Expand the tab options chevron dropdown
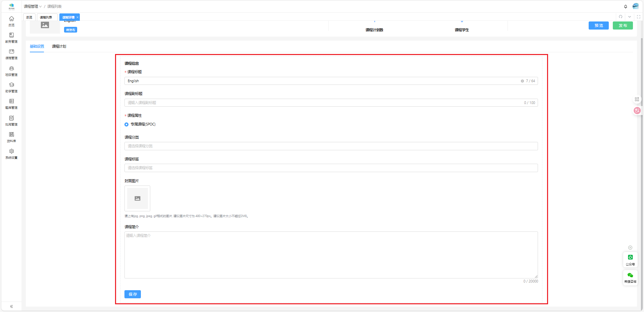The width and height of the screenshot is (644, 312). click(630, 17)
